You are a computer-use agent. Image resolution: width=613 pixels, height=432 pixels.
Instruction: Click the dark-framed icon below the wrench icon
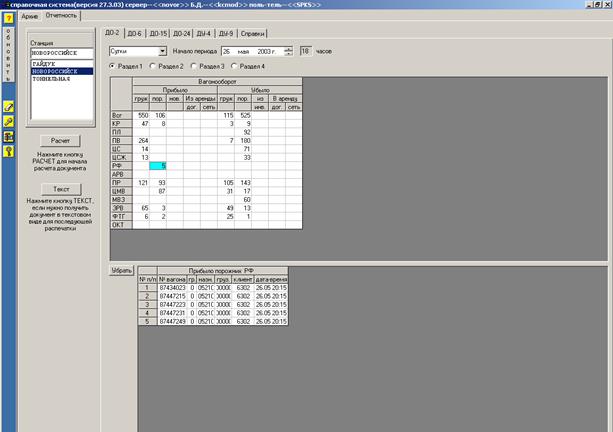pos(8,136)
